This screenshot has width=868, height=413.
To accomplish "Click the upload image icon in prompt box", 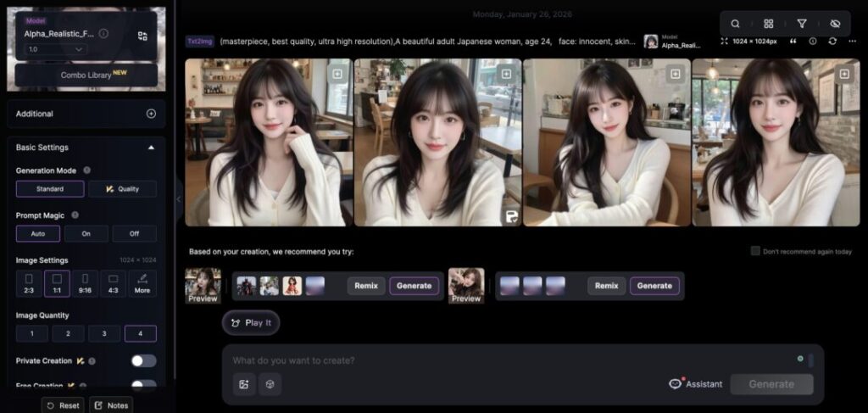I will (x=244, y=384).
